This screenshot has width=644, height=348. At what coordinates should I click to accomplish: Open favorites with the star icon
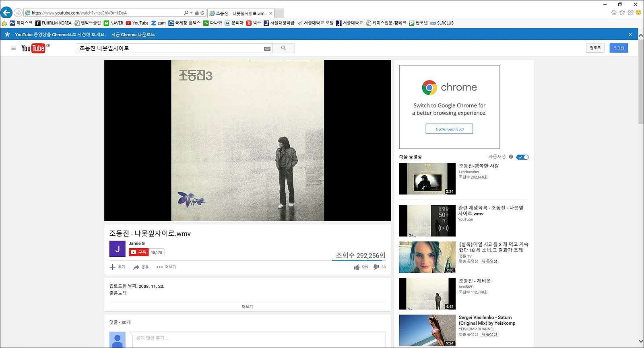pyautogui.click(x=622, y=12)
